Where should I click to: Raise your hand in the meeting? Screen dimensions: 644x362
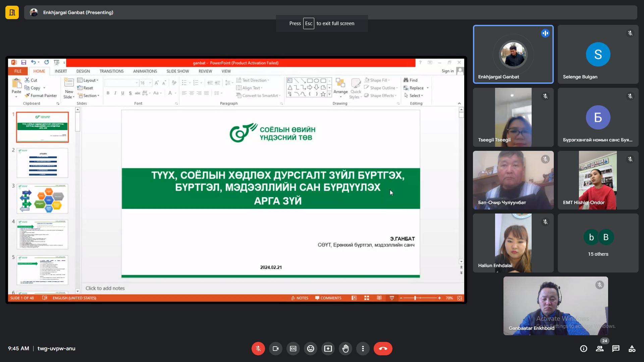[345, 349]
